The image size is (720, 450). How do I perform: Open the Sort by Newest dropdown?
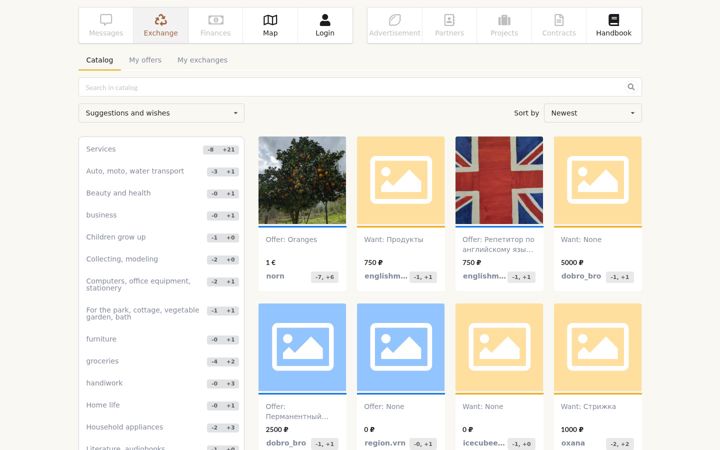point(592,113)
